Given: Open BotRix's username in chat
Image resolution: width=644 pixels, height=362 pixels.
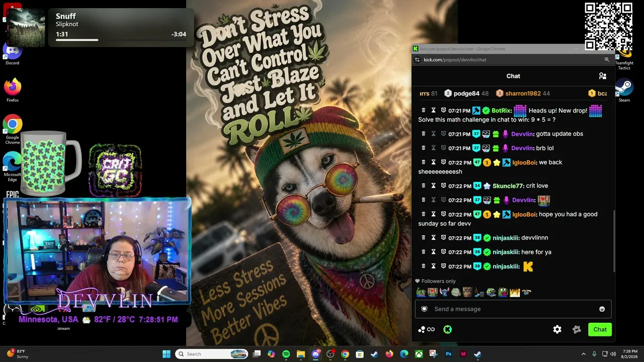Looking at the screenshot, I should point(502,110).
